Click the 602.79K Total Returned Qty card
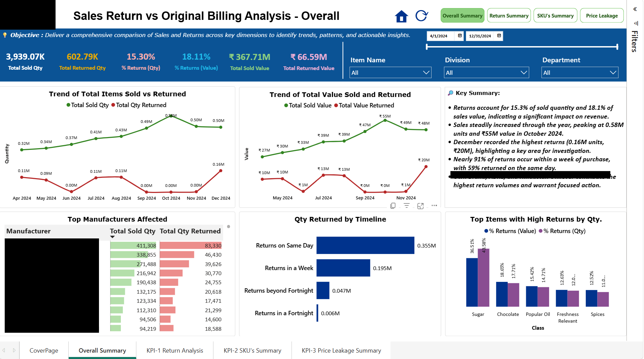The image size is (644, 359). pyautogui.click(x=82, y=62)
